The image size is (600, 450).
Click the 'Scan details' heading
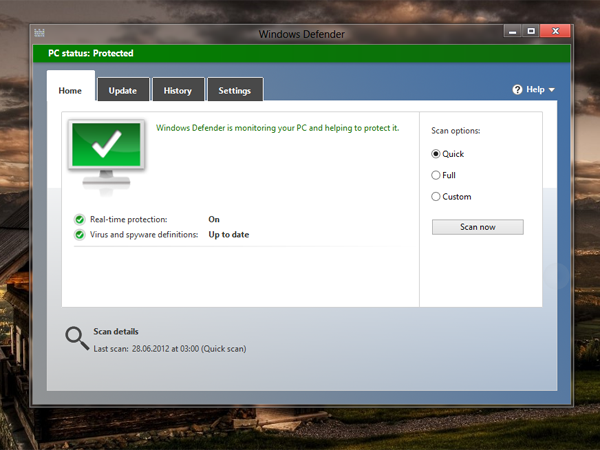click(x=116, y=331)
